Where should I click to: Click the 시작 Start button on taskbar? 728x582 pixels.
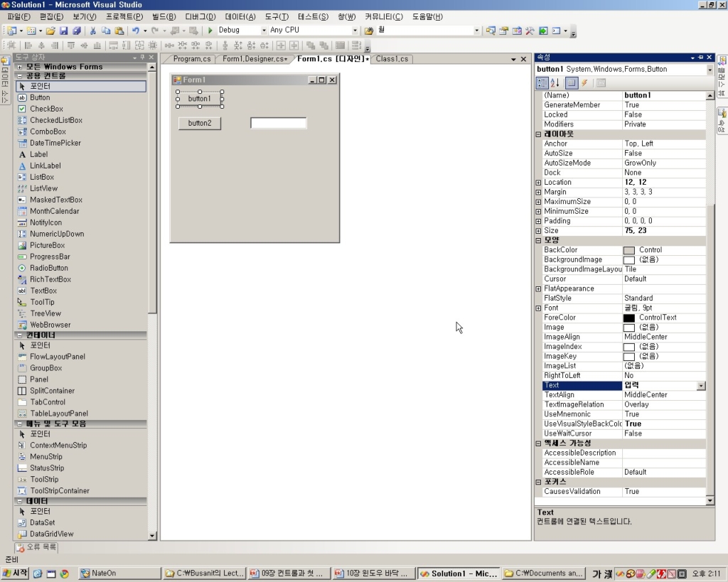pyautogui.click(x=15, y=573)
